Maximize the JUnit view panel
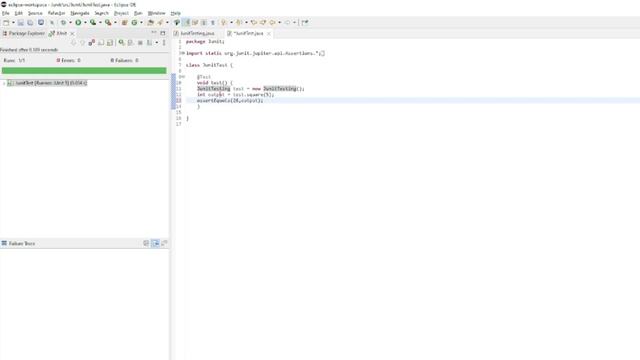This screenshot has height=360, width=640. pyautogui.click(x=163, y=33)
